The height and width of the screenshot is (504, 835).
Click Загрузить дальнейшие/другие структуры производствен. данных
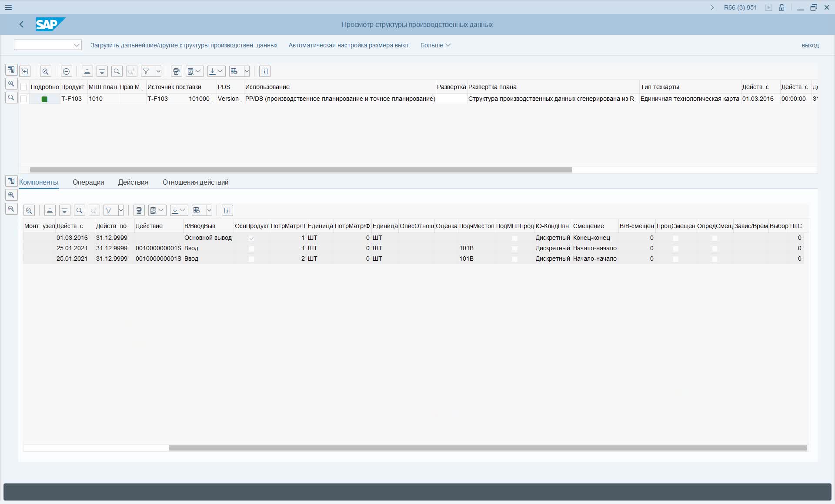click(x=184, y=45)
